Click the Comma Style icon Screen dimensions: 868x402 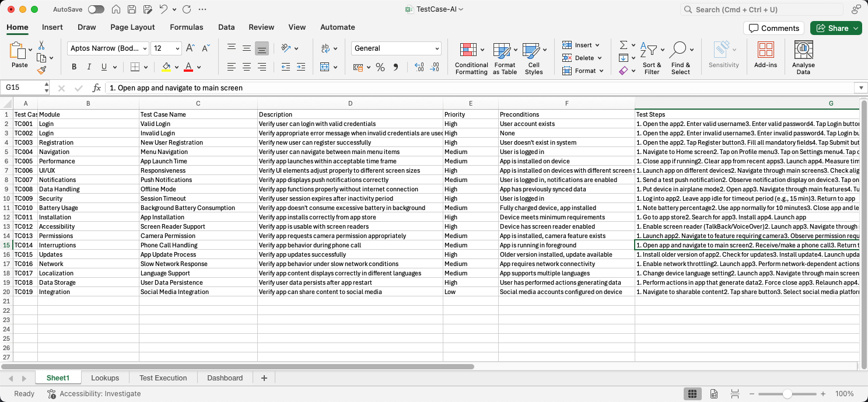395,67
